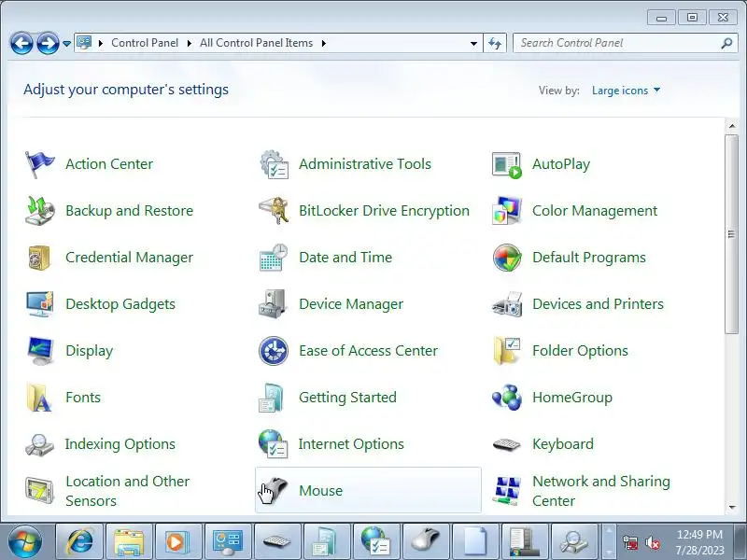Open the Internet Options globe icon

point(273,444)
